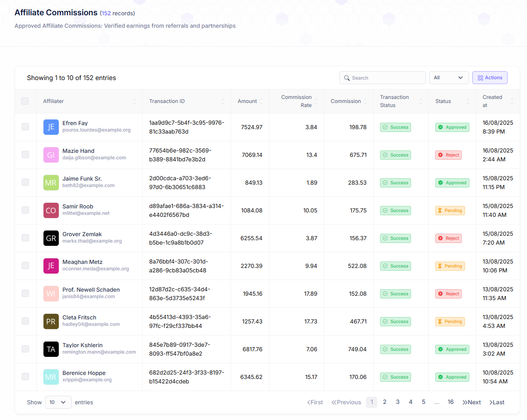Image resolution: width=527 pixels, height=420 pixels.
Task: Go to the Last page link
Action: coord(497,402)
